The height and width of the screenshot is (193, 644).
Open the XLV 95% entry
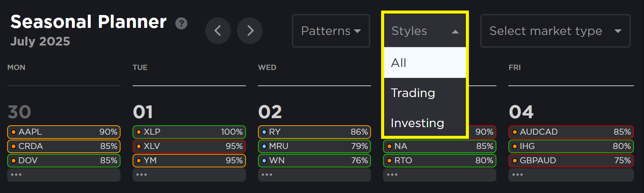tap(189, 146)
